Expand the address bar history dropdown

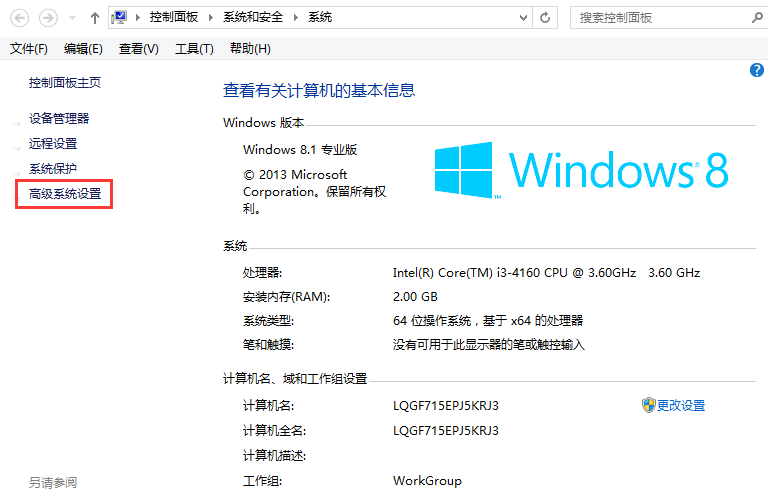523,18
